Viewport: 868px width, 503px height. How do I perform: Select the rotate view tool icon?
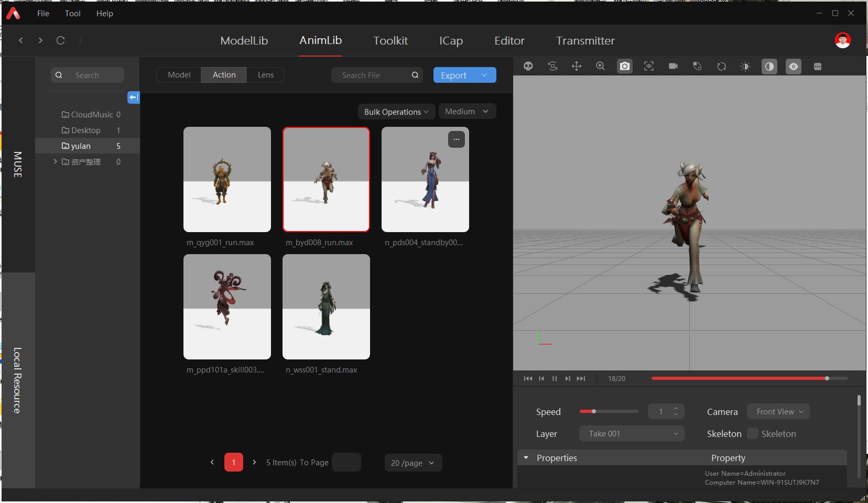[x=552, y=67]
